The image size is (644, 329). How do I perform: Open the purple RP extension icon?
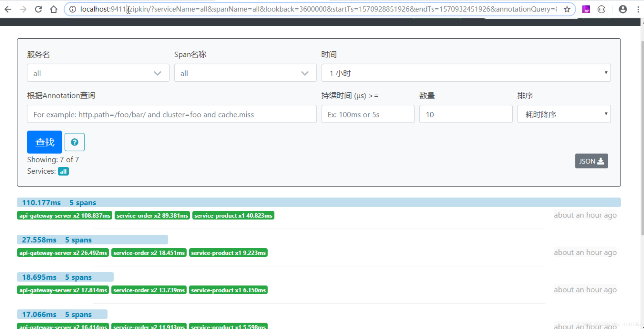tap(586, 9)
